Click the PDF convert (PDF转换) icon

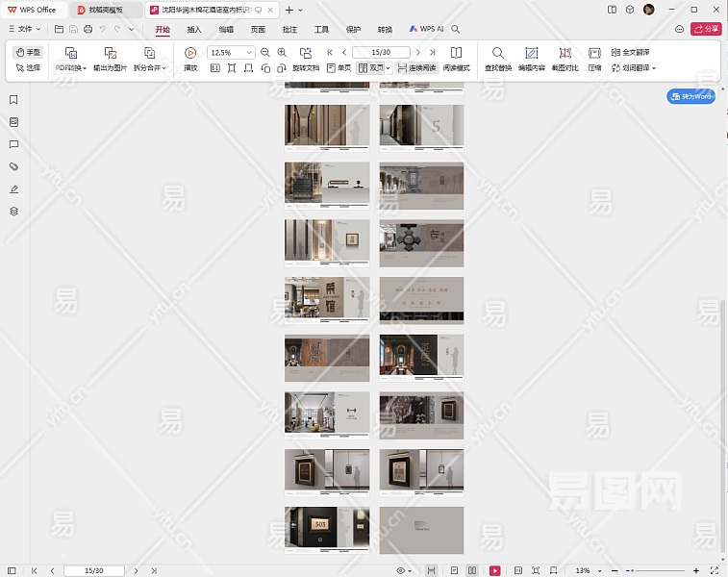tap(70, 53)
